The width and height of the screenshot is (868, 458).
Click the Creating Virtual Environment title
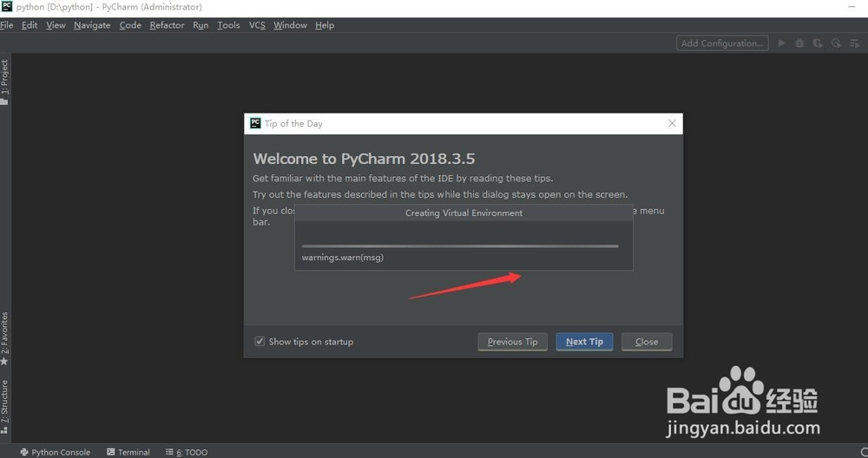tap(464, 213)
